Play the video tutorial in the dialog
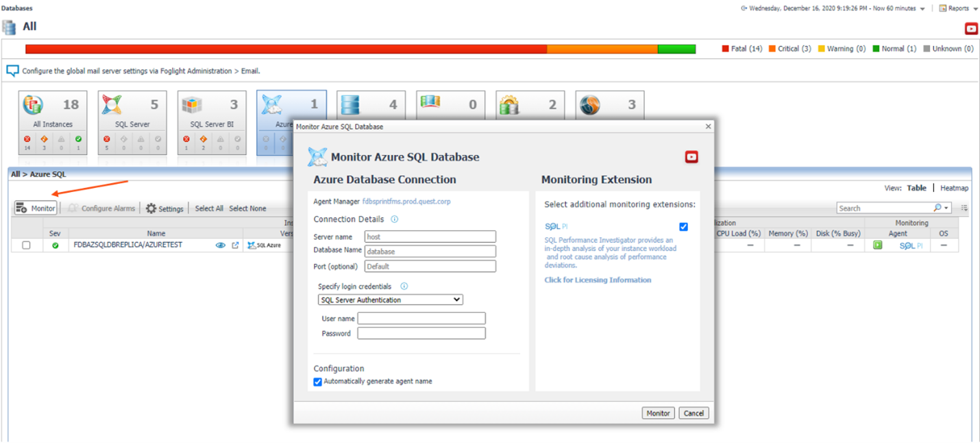 pos(691,157)
